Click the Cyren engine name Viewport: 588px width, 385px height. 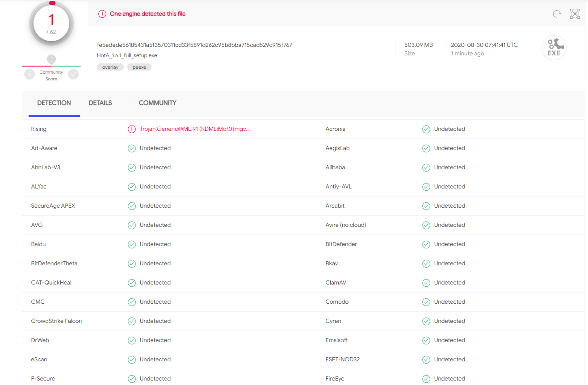[x=333, y=321]
